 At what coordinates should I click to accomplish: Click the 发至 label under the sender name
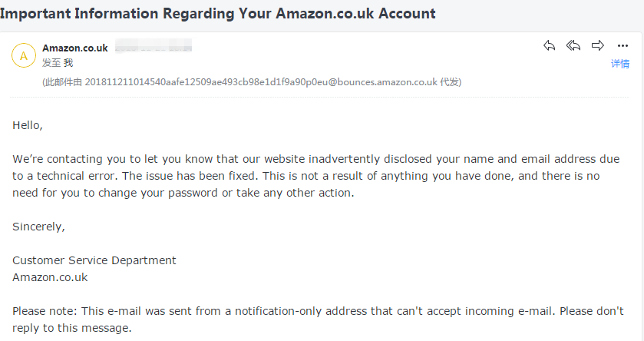coord(51,62)
